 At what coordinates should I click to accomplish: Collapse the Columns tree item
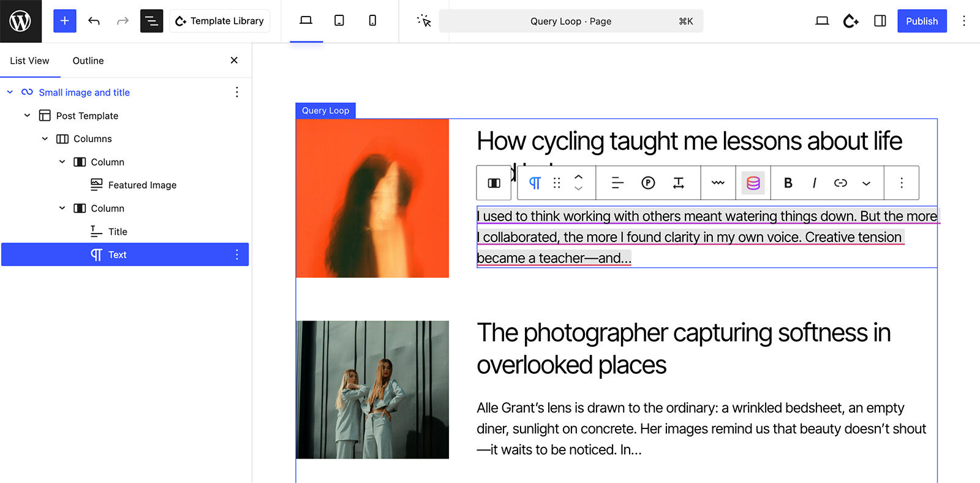coord(45,139)
